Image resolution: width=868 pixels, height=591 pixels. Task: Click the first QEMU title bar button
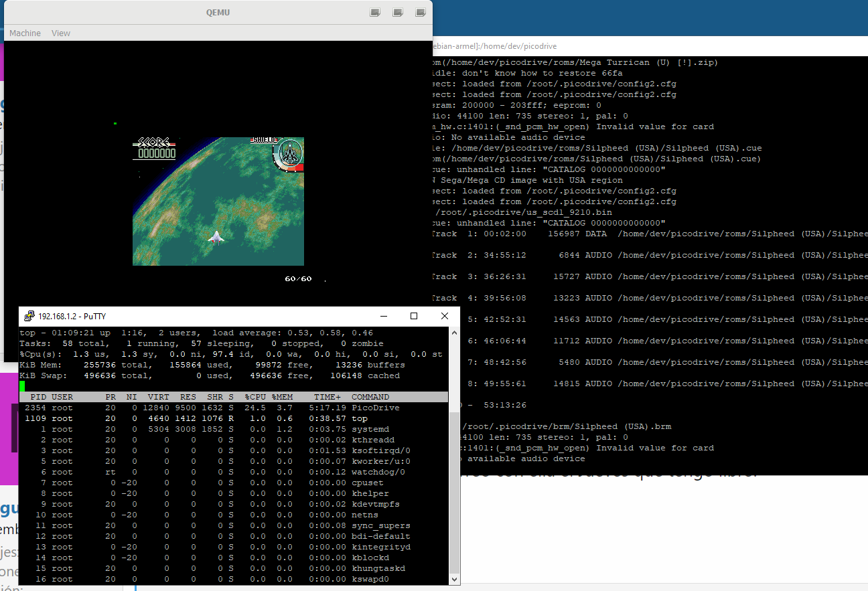(375, 13)
